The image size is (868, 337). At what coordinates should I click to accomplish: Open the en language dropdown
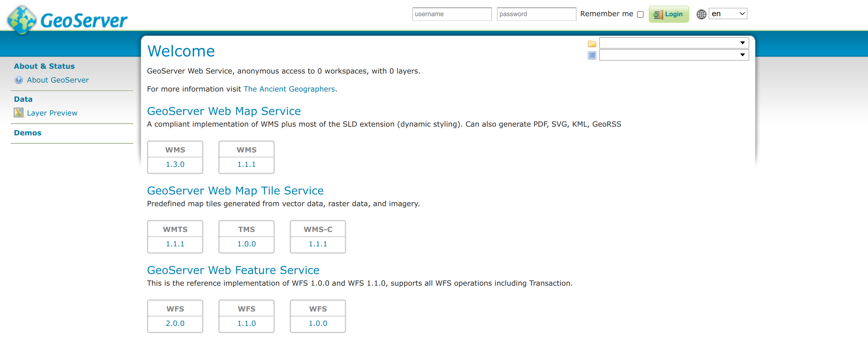pos(728,14)
